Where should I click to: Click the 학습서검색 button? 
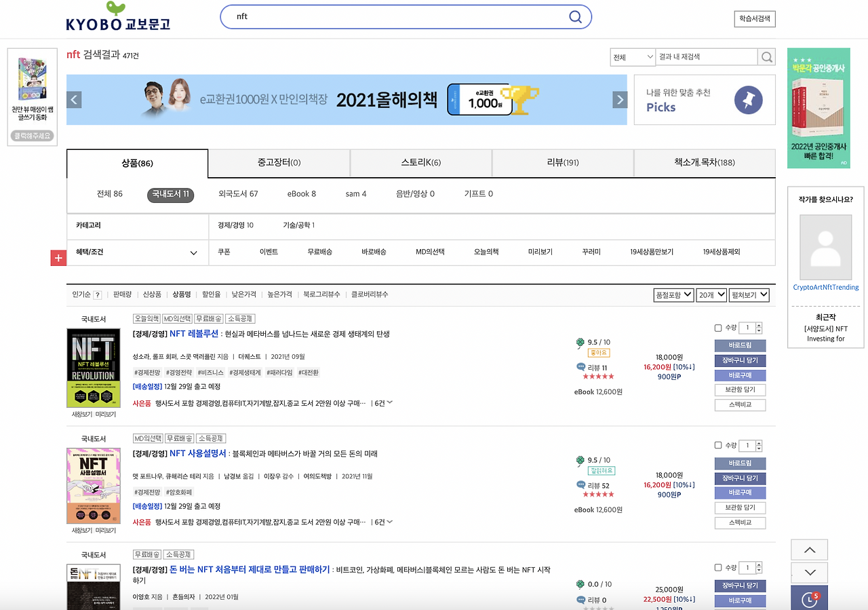coord(754,19)
